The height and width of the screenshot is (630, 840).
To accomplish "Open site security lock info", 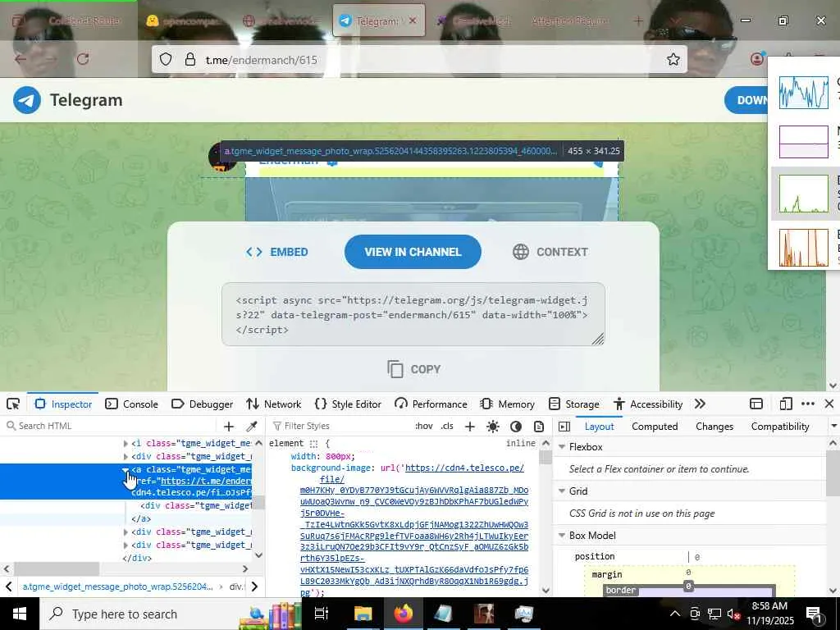I will (x=189, y=59).
